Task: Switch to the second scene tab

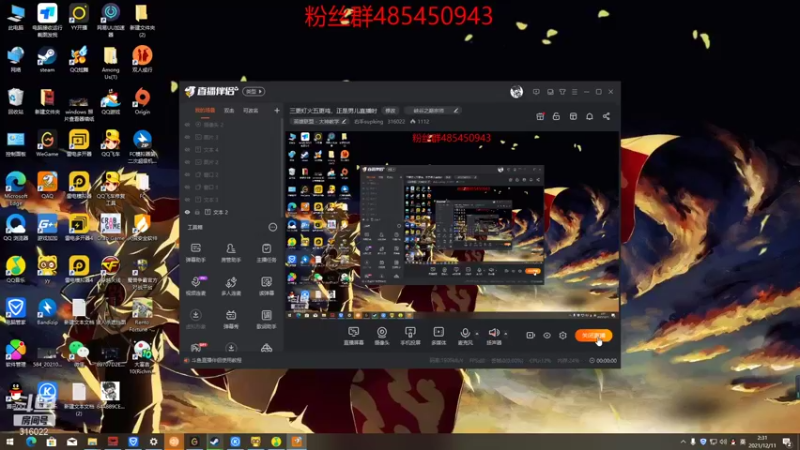Action: [229, 110]
